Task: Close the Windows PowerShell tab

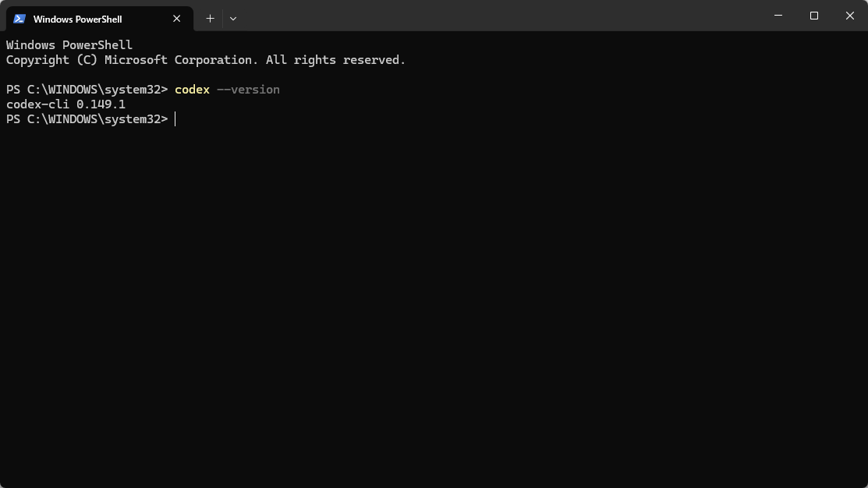Action: click(x=176, y=19)
